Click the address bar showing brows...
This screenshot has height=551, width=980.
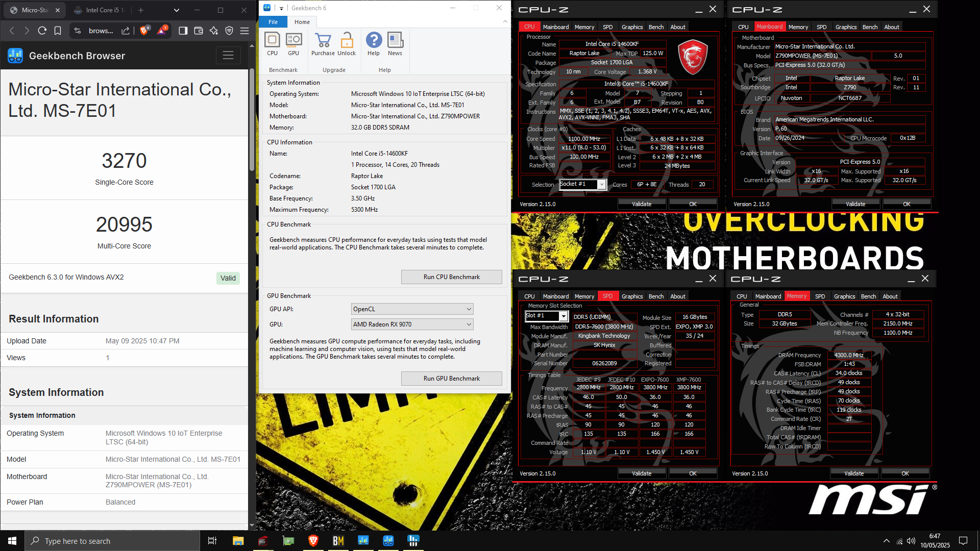pos(101,31)
